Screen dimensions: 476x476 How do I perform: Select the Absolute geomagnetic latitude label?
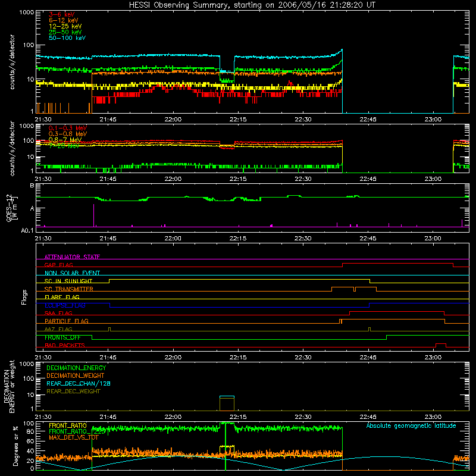[411, 425]
